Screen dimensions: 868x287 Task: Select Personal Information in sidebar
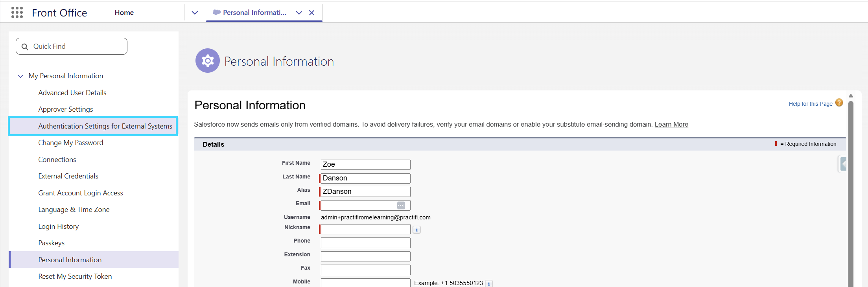(x=94, y=259)
